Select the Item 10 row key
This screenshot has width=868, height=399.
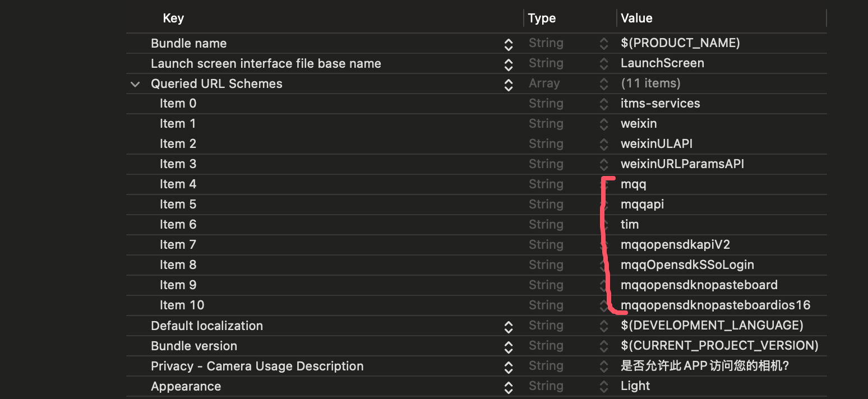coord(182,305)
